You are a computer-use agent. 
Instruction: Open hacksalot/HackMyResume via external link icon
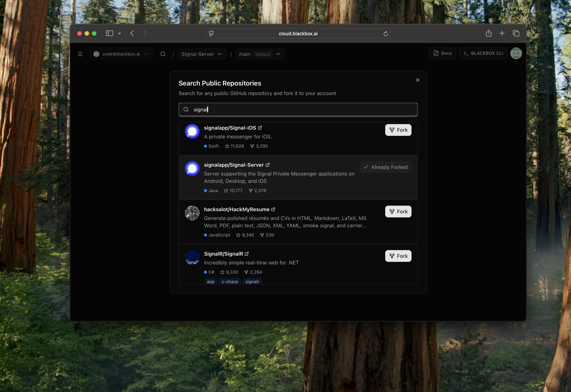[273, 209]
